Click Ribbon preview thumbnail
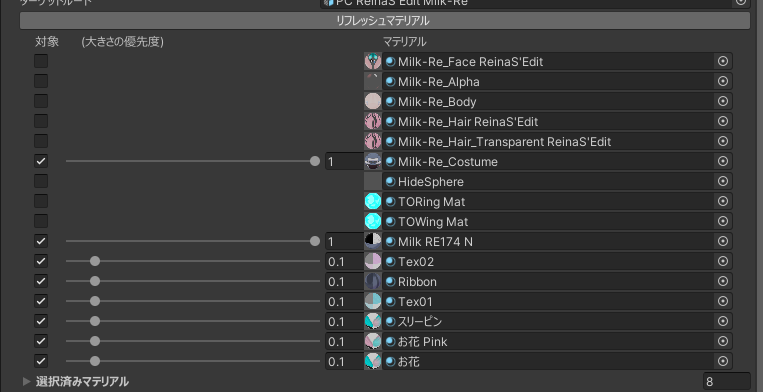 [373, 281]
